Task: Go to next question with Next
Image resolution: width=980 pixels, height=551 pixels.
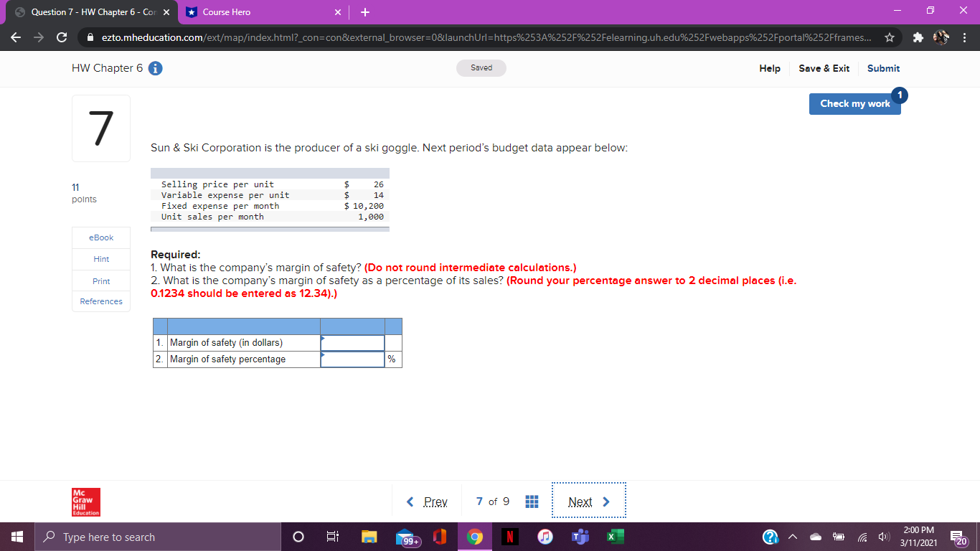Action: (x=588, y=501)
